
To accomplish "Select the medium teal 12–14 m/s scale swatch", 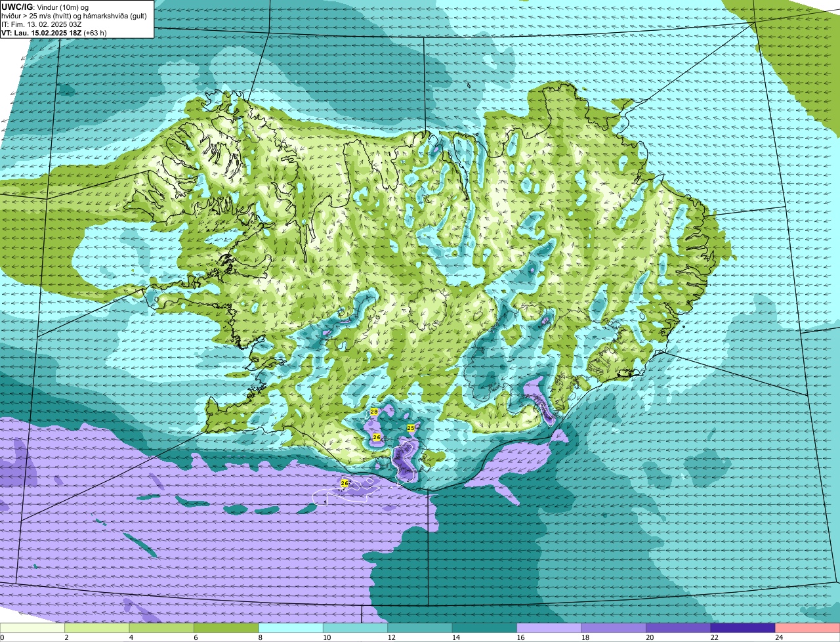I will click(x=420, y=628).
